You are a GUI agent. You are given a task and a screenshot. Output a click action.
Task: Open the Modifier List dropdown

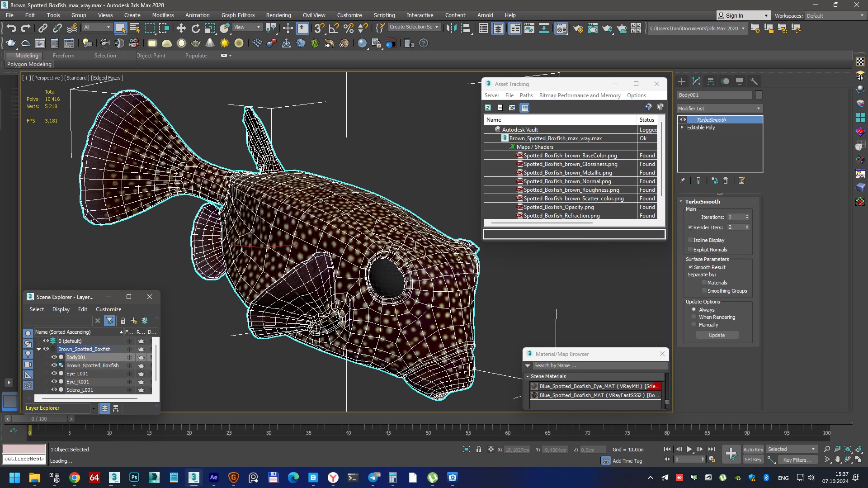click(x=720, y=109)
